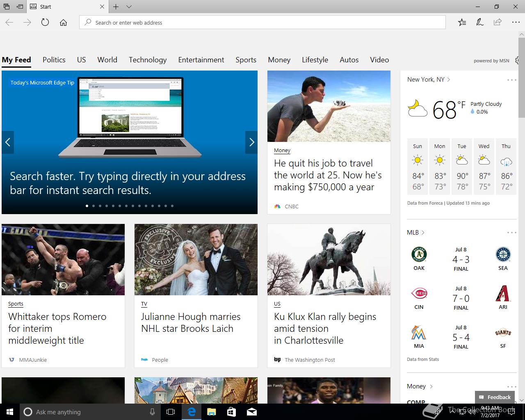Click the Share icon in the toolbar
Viewport: 525px width, 420px height.
[x=498, y=23]
